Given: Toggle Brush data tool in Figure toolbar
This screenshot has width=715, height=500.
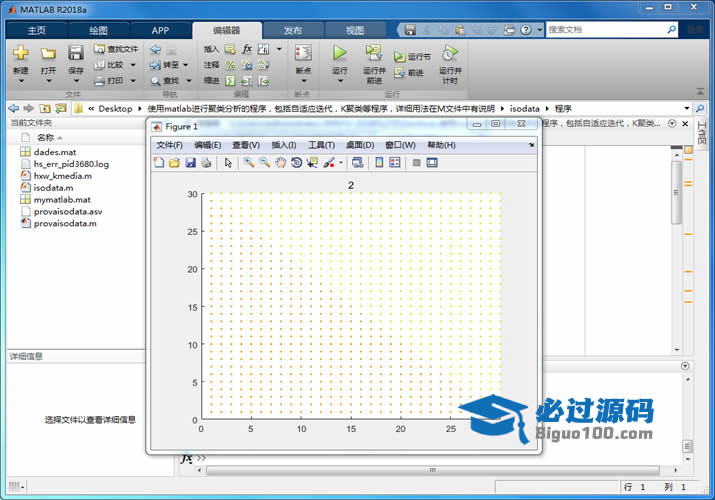Looking at the screenshot, I should [329, 163].
